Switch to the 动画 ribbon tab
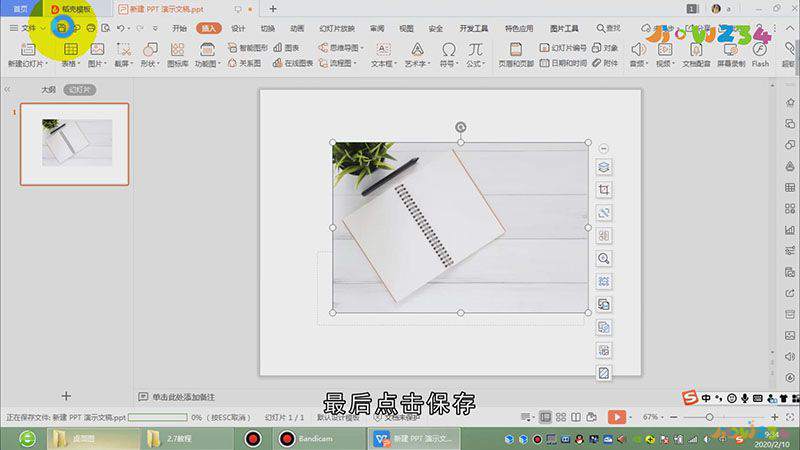800x450 pixels. click(297, 29)
